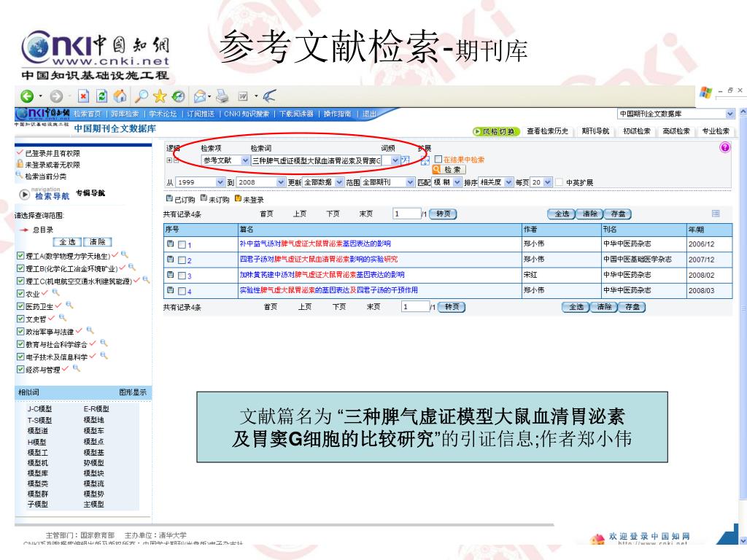This screenshot has height=560, width=747.
Task: Click the green 风格切换 button
Action: pos(495,131)
